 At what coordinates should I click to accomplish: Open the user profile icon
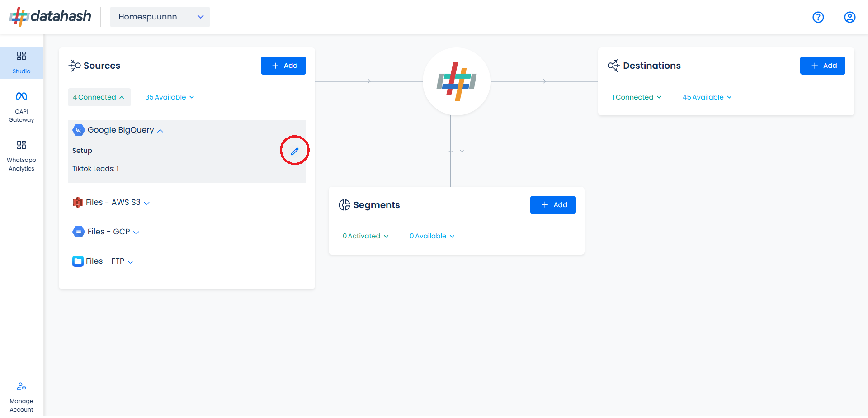pyautogui.click(x=850, y=17)
